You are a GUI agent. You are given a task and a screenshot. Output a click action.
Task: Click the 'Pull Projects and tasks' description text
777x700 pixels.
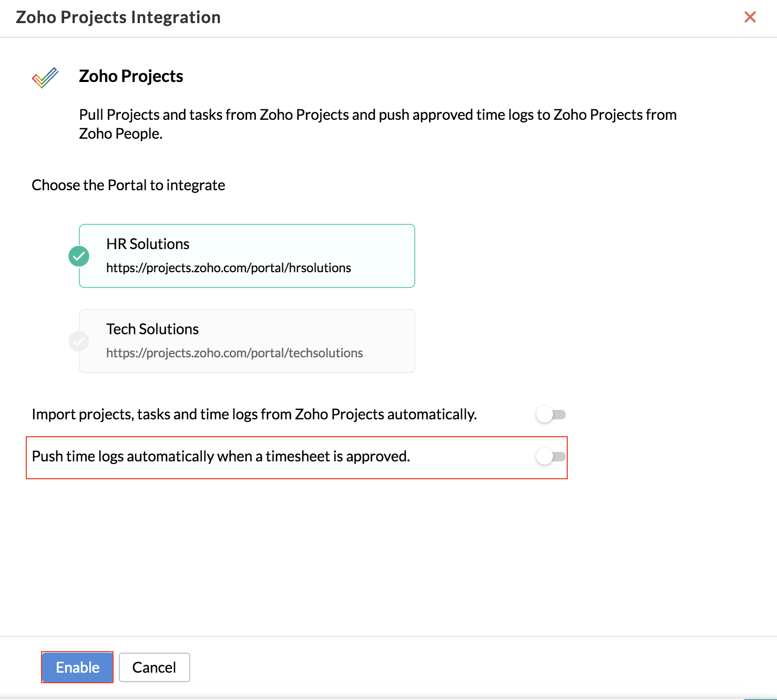[x=377, y=124]
